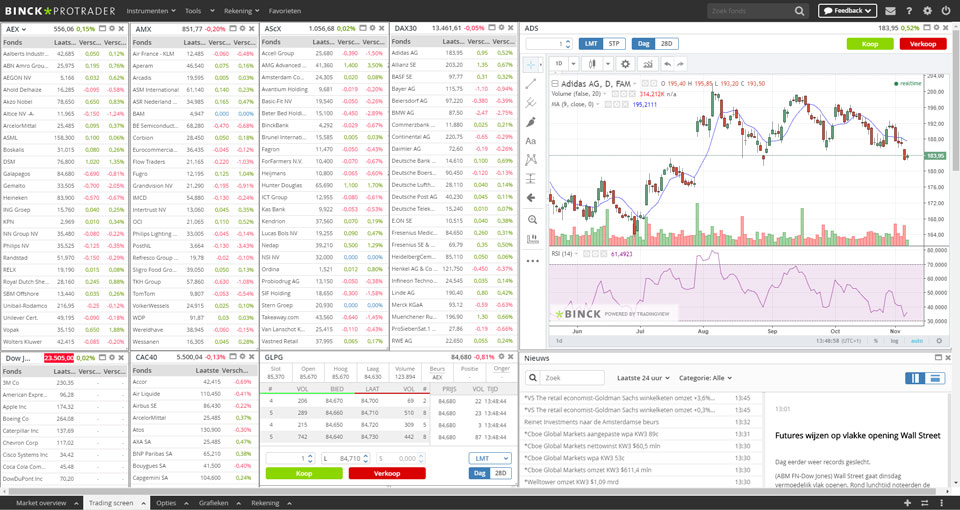960x510 pixels.
Task: Click the search magnifier in top bar
Action: 800,11
